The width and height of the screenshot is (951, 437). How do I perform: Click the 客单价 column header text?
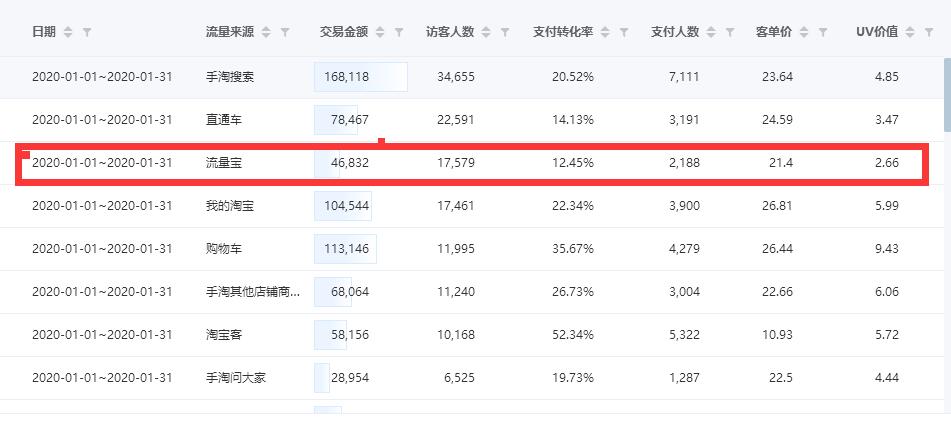[x=774, y=32]
